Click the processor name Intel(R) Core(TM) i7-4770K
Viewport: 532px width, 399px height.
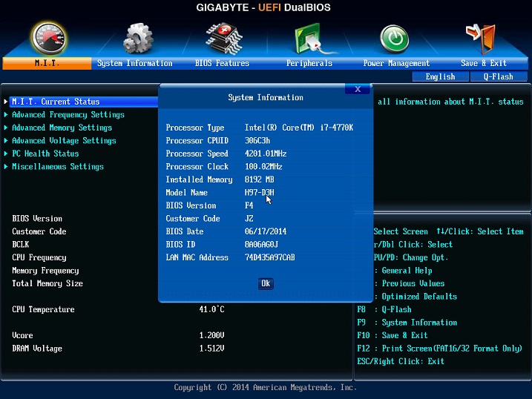click(x=299, y=128)
